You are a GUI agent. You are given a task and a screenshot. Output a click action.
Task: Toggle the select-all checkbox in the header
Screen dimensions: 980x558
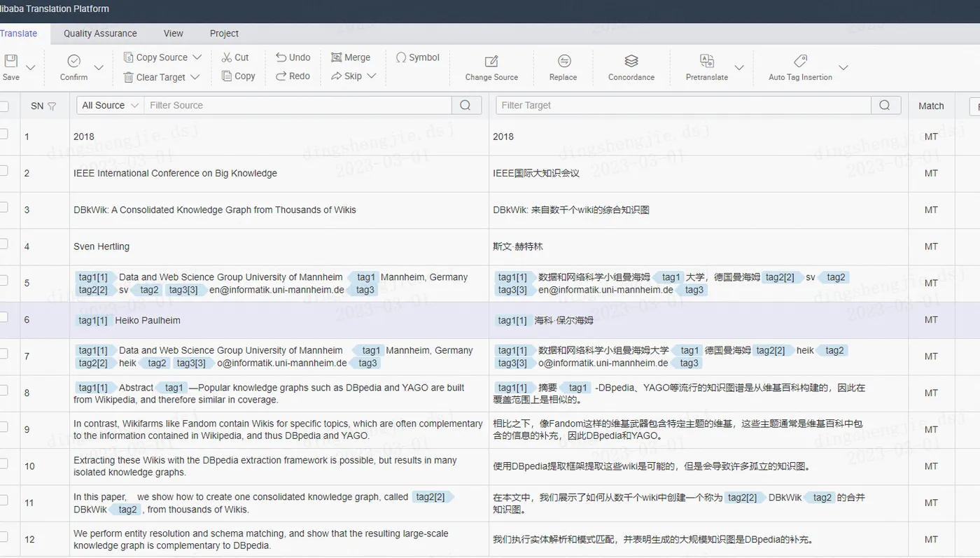(4, 106)
